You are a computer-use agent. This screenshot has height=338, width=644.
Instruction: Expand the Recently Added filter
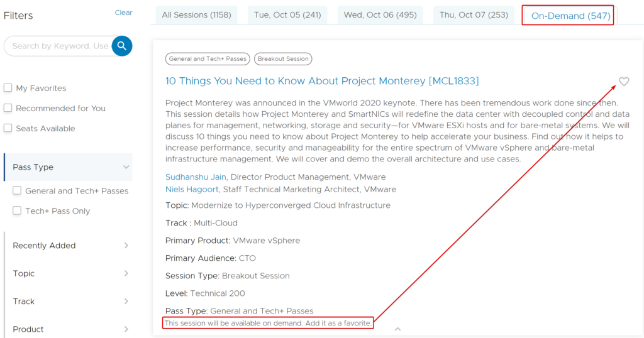point(126,245)
